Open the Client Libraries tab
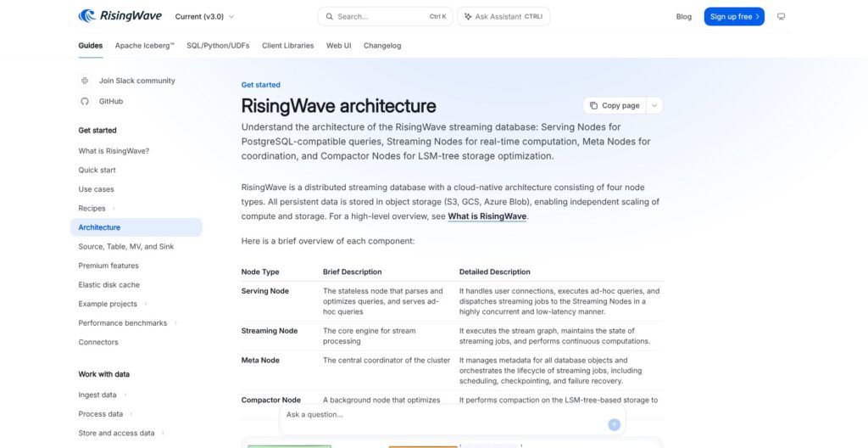This screenshot has height=448, width=868. pyautogui.click(x=288, y=46)
